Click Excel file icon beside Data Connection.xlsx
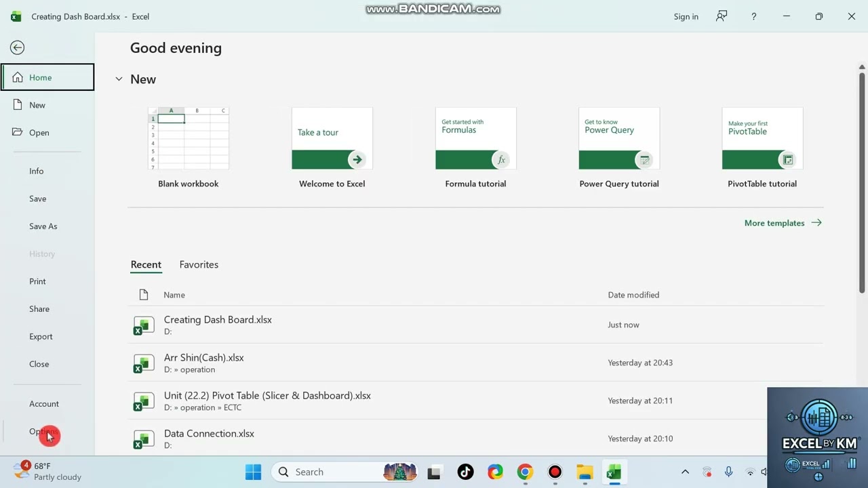This screenshot has height=488, width=868. (x=143, y=439)
